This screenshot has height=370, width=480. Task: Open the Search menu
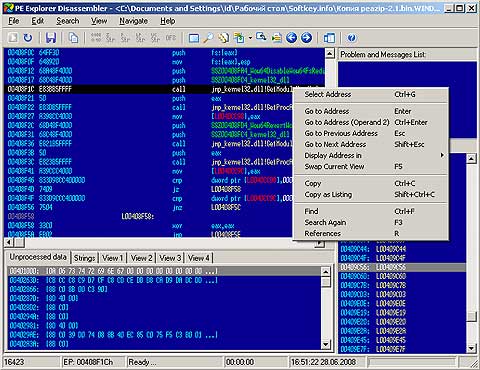click(68, 21)
